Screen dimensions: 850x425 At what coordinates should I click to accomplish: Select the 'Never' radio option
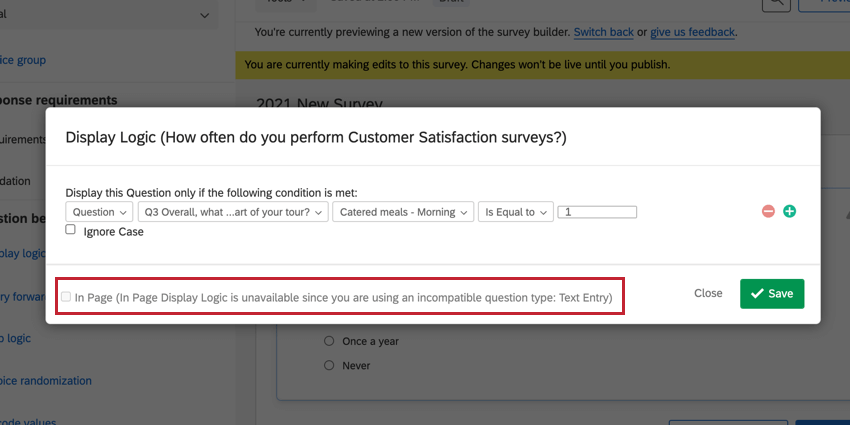[x=330, y=366]
